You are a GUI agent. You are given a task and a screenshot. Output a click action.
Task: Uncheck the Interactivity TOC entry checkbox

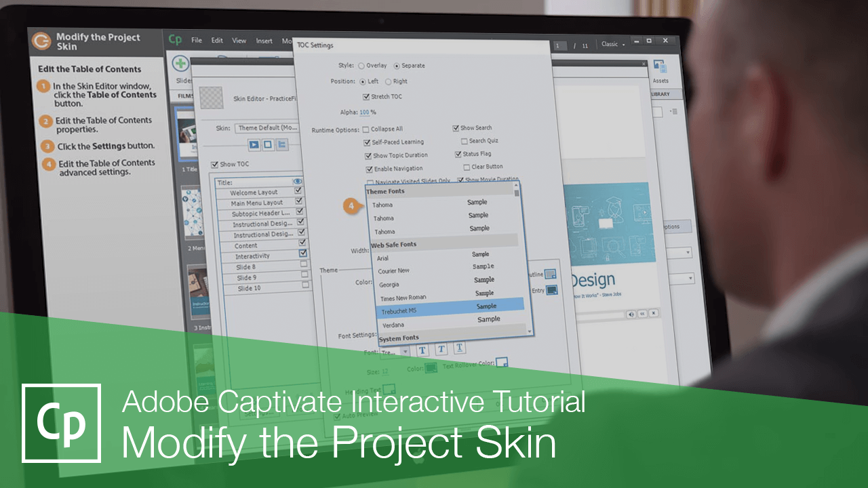[303, 253]
